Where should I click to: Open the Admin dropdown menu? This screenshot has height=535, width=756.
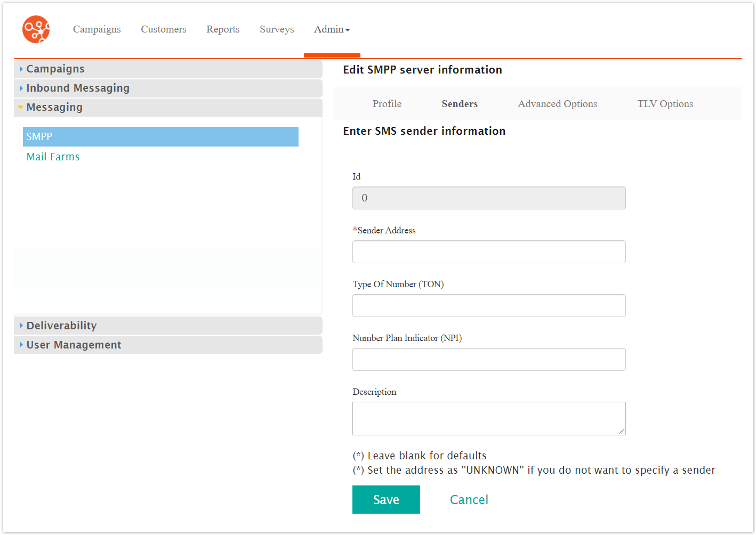[332, 29]
